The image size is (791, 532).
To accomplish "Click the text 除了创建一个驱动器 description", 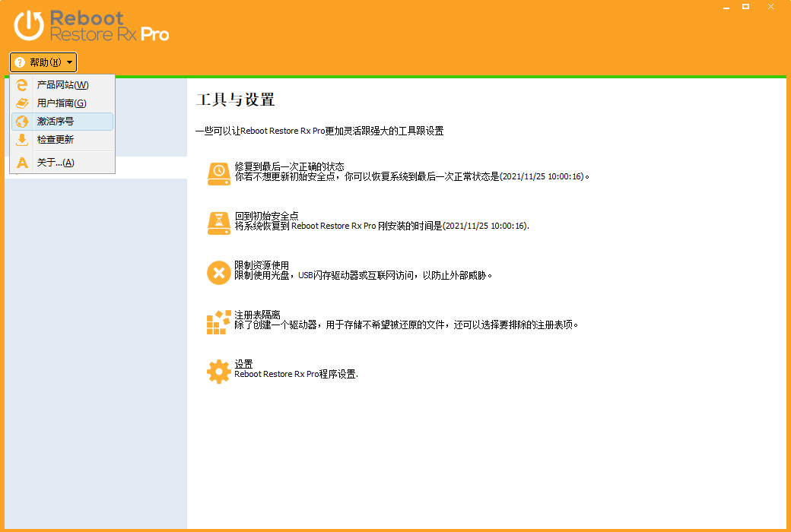I will [406, 325].
